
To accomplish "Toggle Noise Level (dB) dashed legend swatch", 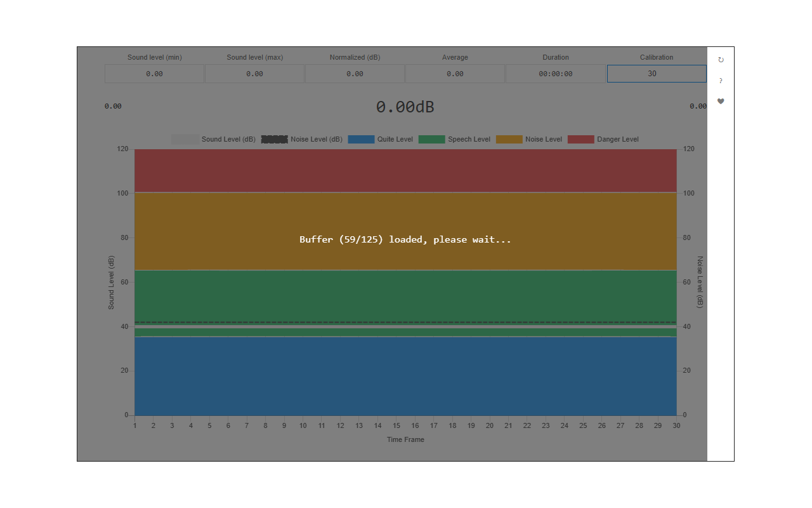I will pos(274,139).
